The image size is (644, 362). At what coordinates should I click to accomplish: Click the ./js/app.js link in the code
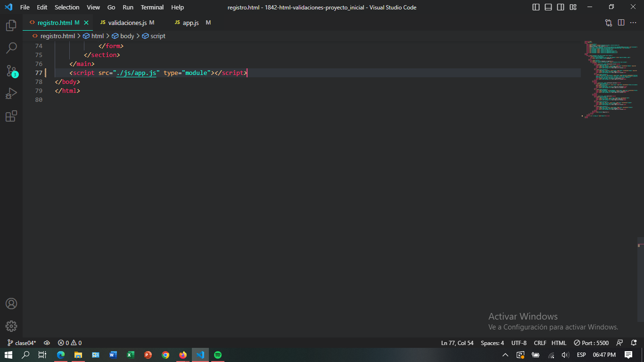136,73
